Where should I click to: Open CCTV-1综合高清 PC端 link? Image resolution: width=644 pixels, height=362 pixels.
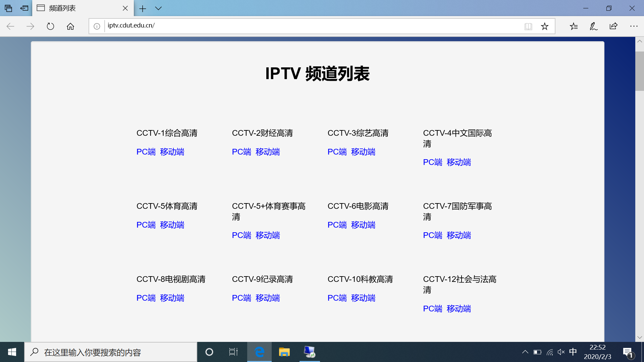coord(146,152)
